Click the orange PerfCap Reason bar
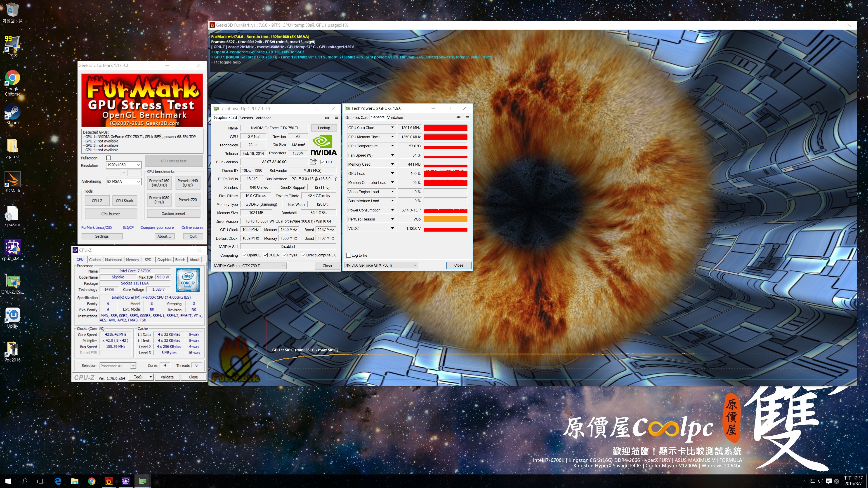This screenshot has width=868, height=488. point(445,219)
